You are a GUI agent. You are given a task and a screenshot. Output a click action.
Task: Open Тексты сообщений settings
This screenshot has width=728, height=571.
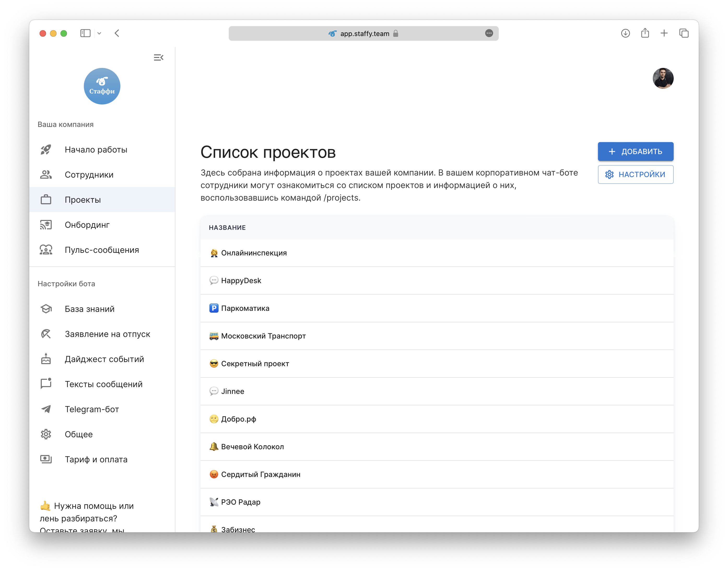pyautogui.click(x=102, y=384)
